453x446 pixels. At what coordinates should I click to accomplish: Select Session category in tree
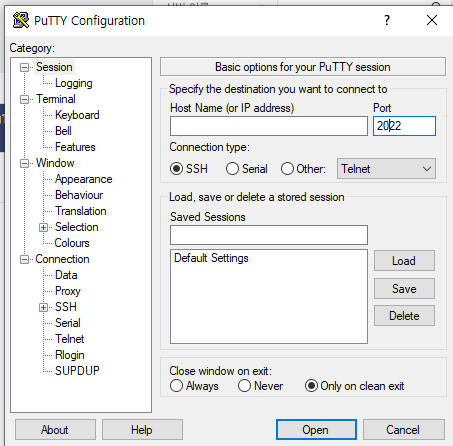(54, 67)
